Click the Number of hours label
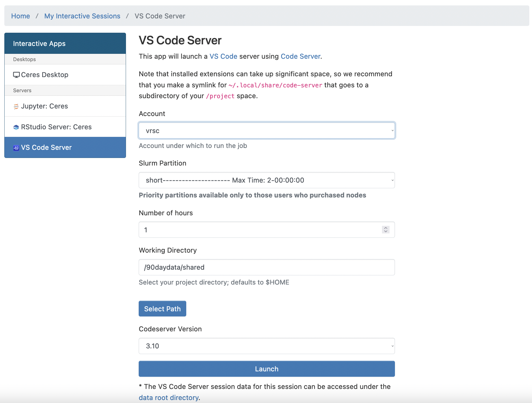This screenshot has height=403, width=532. pos(166,213)
